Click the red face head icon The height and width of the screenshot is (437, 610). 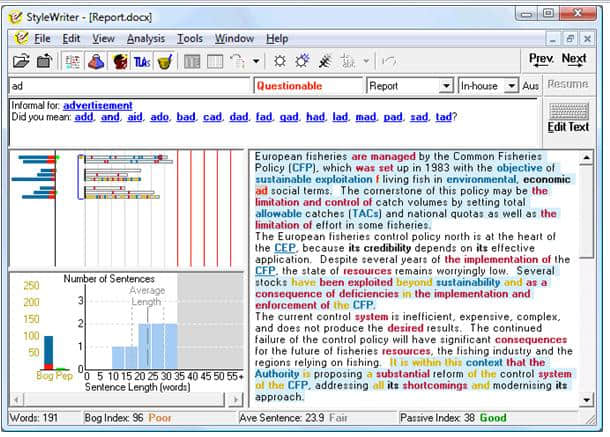click(x=119, y=61)
